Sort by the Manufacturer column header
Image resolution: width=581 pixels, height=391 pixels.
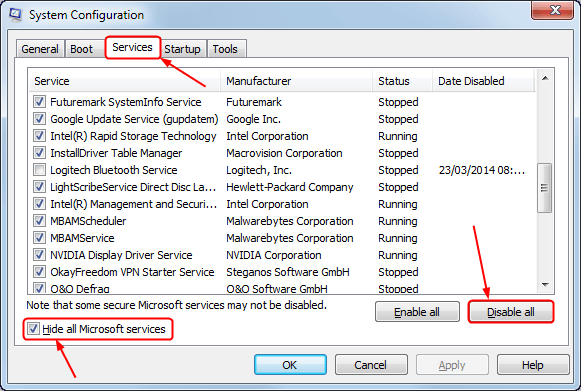pyautogui.click(x=297, y=81)
